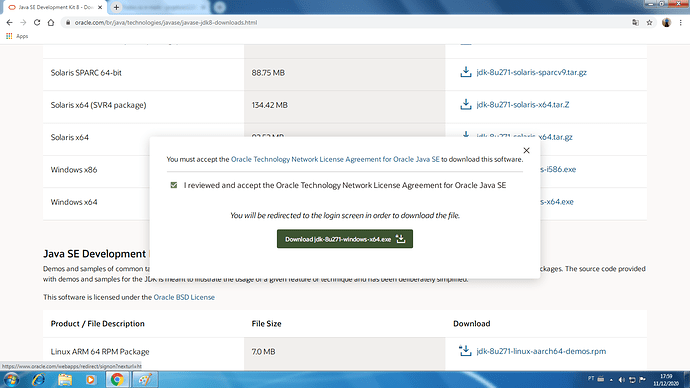Open the Chrome three-dot menu
This screenshot has height=388, width=690.
(681, 22)
